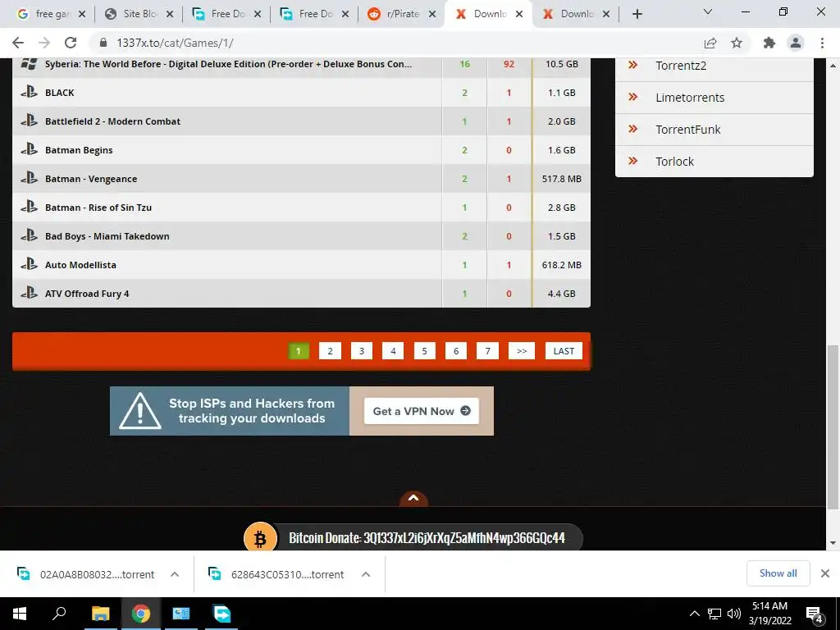The image size is (840, 630).
Task: Switch to the first 'Free Do' tab
Action: point(221,14)
